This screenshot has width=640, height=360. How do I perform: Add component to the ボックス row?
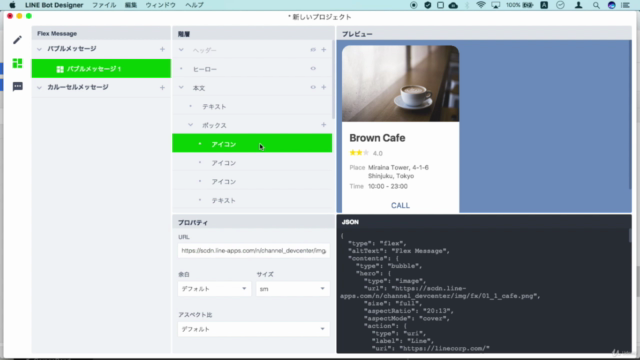click(x=324, y=125)
